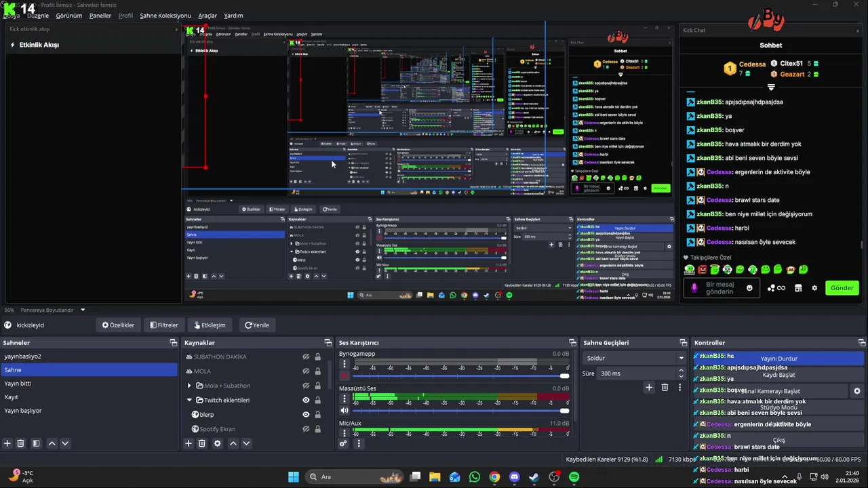Image resolution: width=868 pixels, height=488 pixels.
Task: Add a scene transition with plus icon
Action: click(649, 387)
